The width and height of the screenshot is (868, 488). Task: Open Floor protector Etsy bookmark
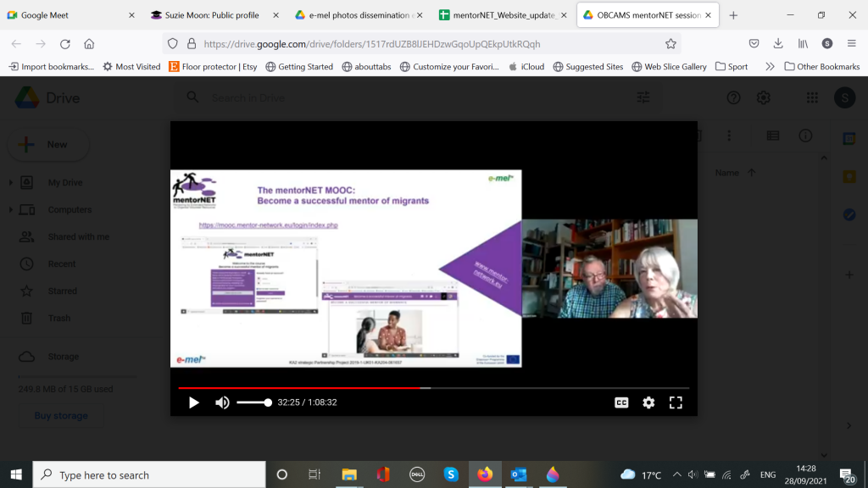[x=213, y=66]
